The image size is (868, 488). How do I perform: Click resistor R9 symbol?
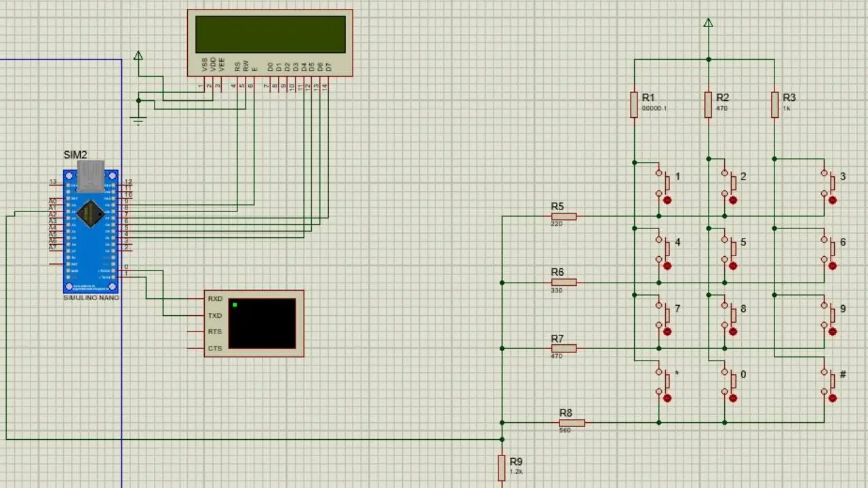coord(502,468)
